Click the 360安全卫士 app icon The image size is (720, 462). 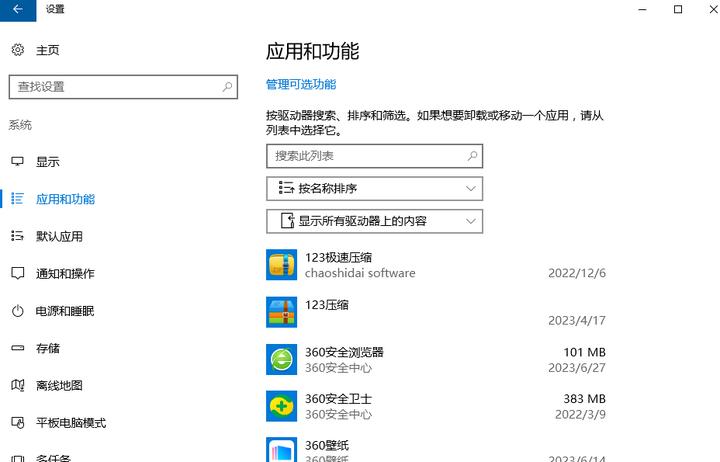coord(281,406)
